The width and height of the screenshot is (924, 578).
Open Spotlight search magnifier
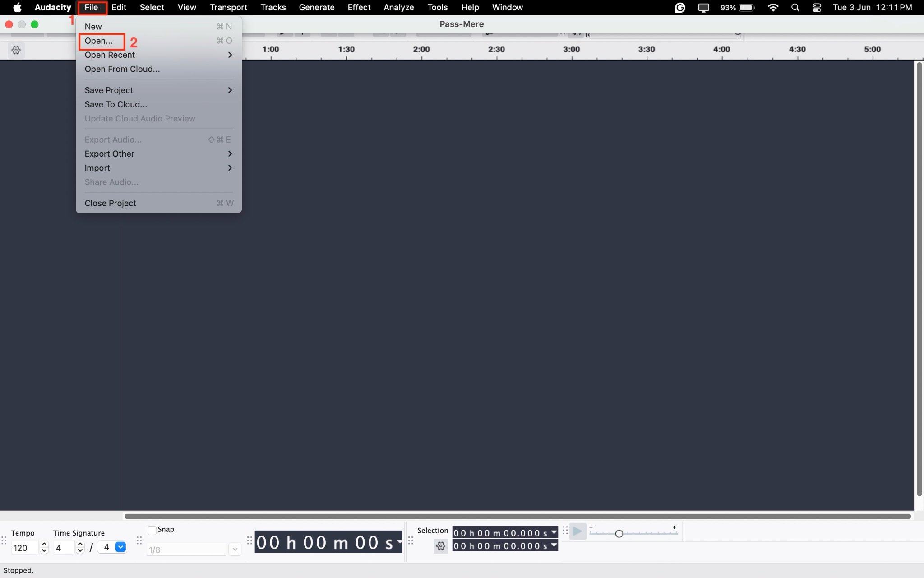tap(795, 8)
